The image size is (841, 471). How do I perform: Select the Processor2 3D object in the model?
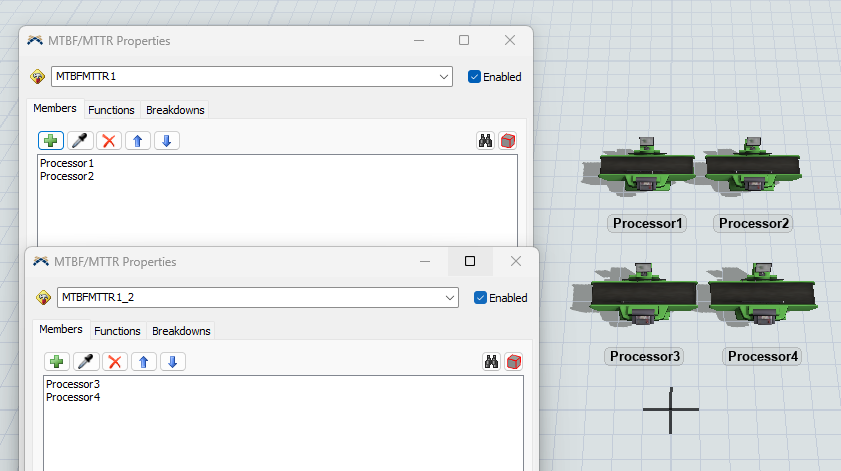point(753,165)
